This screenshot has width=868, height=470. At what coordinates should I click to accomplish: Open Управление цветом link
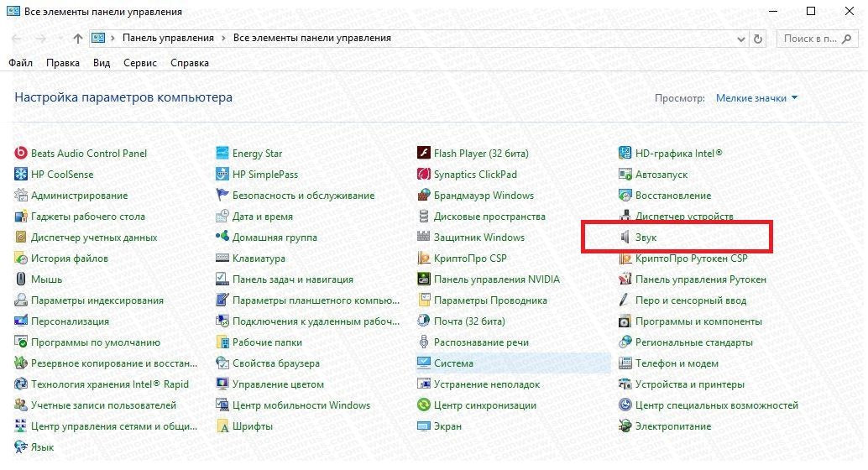pyautogui.click(x=278, y=384)
